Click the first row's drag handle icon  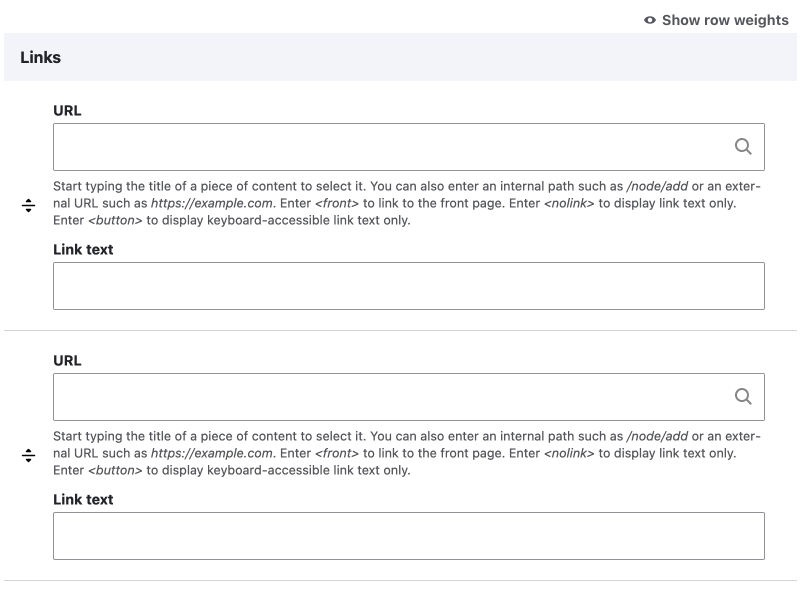(28, 206)
